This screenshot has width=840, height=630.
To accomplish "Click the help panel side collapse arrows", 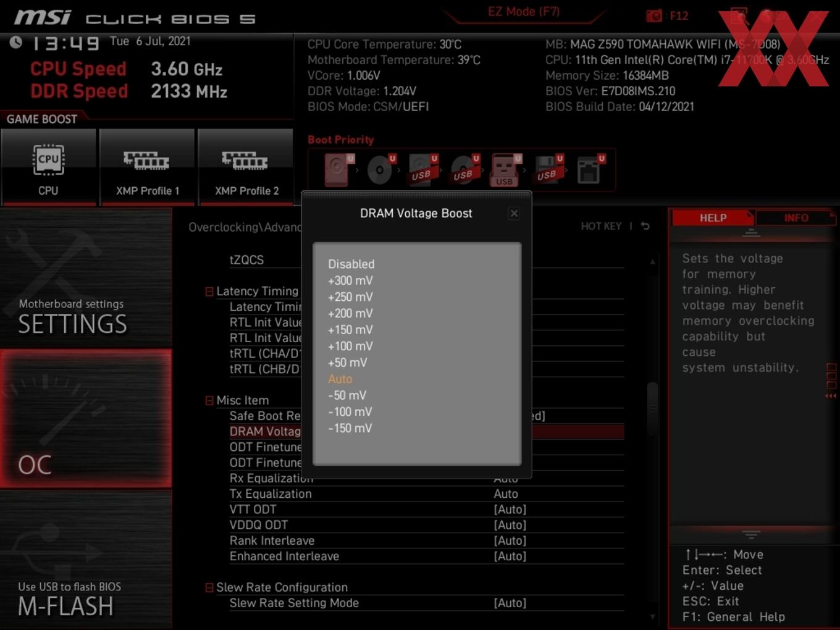I will tap(831, 396).
